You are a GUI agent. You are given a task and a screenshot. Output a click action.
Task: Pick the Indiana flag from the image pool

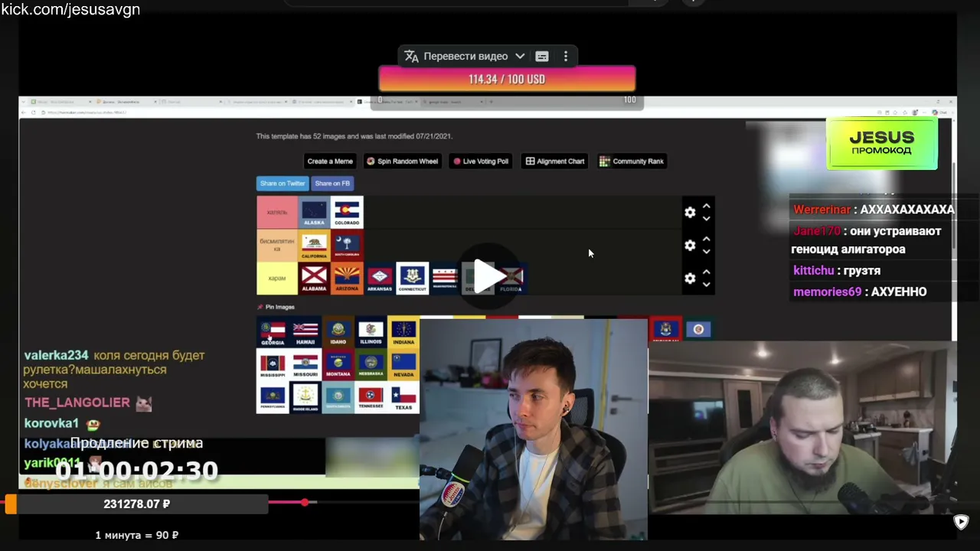point(403,332)
